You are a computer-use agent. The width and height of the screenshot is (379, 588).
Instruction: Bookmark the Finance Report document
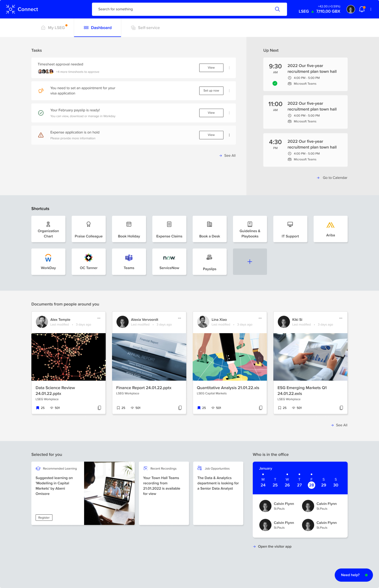pos(118,408)
